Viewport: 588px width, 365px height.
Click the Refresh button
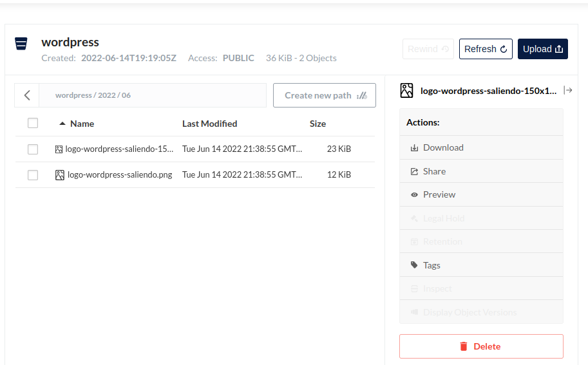486,49
